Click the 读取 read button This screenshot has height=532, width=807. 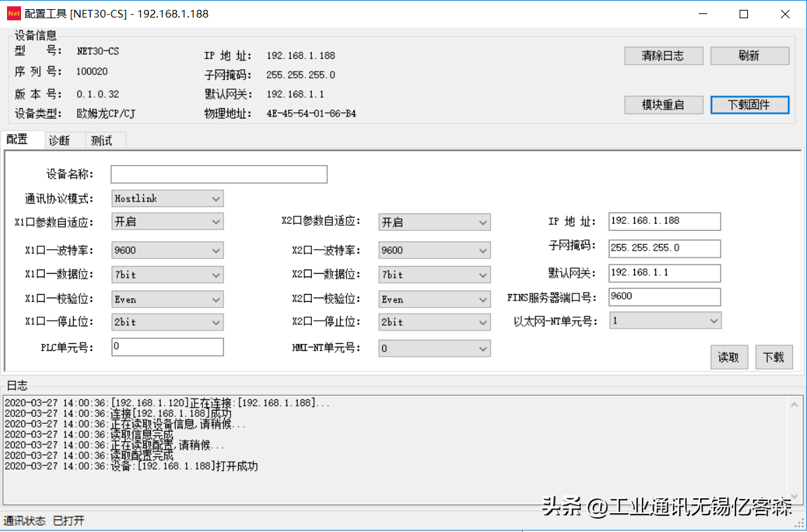(x=728, y=357)
